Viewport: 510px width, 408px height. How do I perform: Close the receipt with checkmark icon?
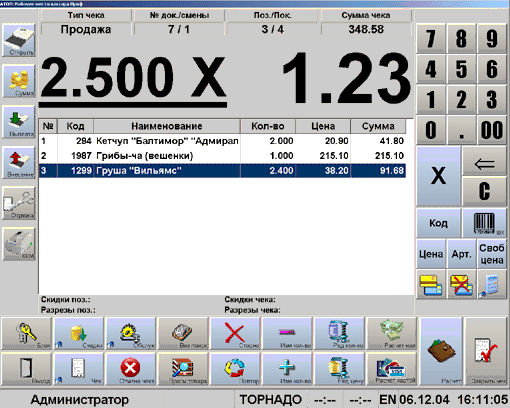486,351
